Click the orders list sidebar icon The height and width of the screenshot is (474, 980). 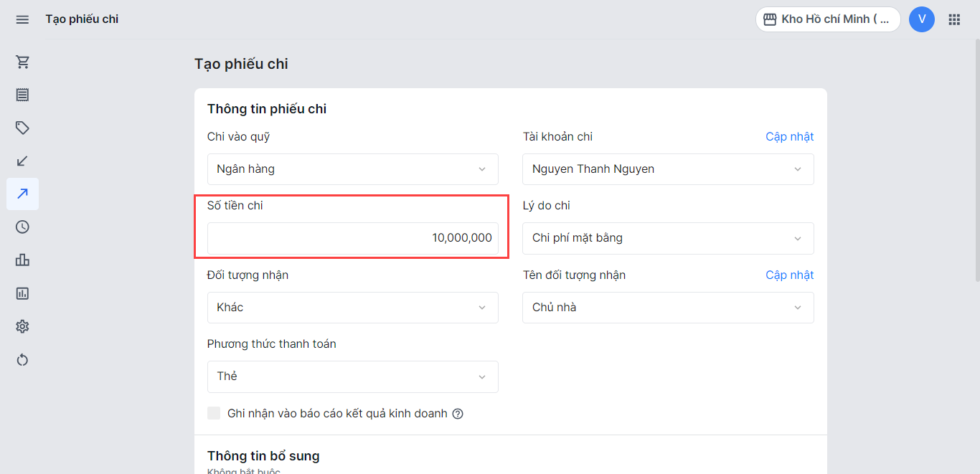coord(22,95)
